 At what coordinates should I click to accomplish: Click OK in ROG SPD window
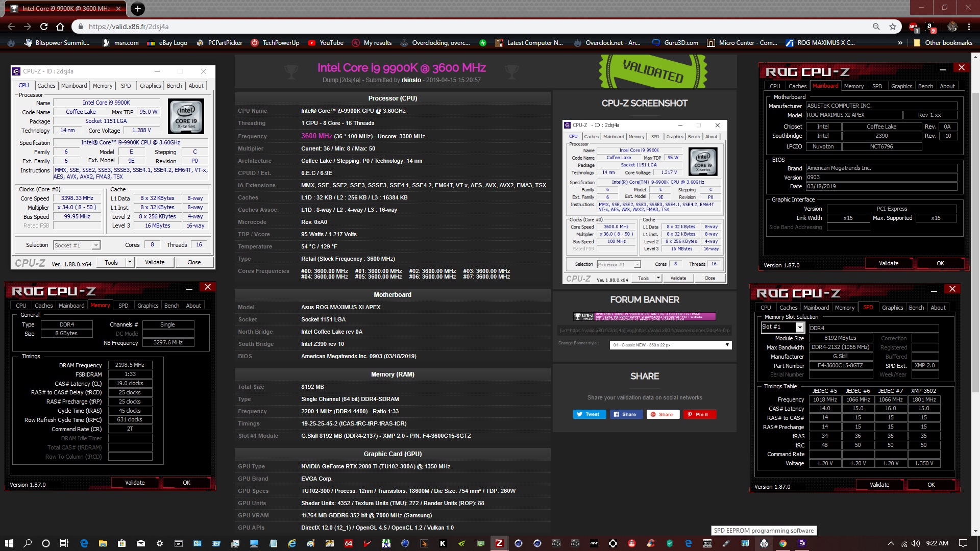pyautogui.click(x=931, y=485)
